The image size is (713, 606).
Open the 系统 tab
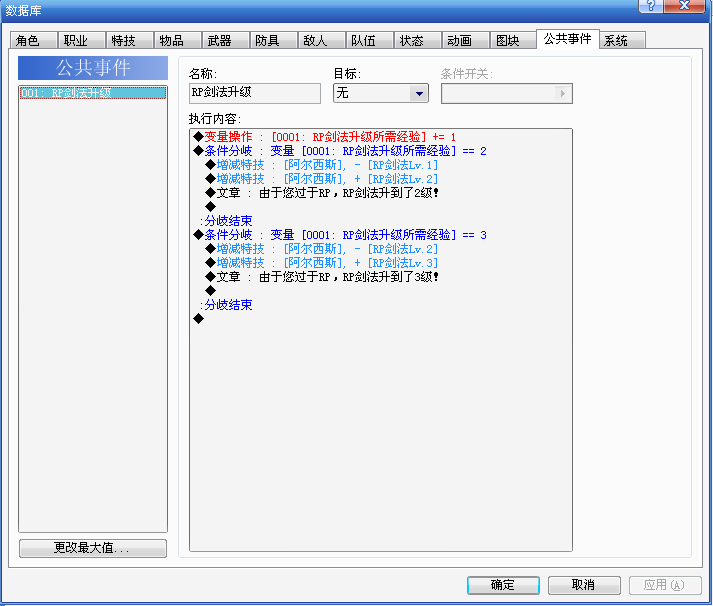tap(622, 40)
